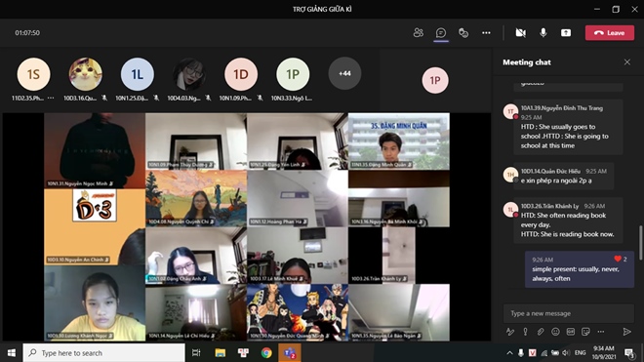Open the Windows Start menu

[11, 353]
